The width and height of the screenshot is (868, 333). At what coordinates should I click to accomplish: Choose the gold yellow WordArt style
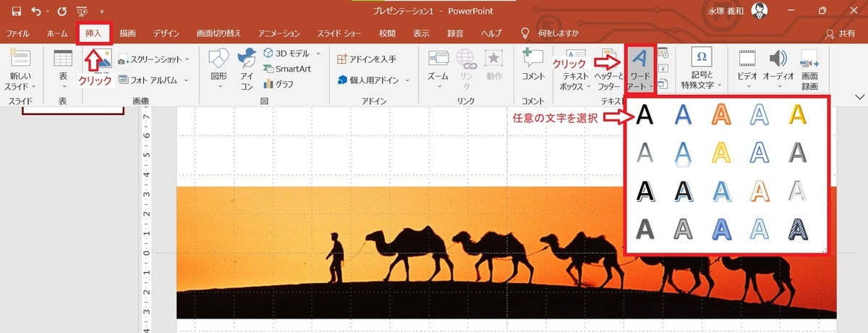[797, 116]
